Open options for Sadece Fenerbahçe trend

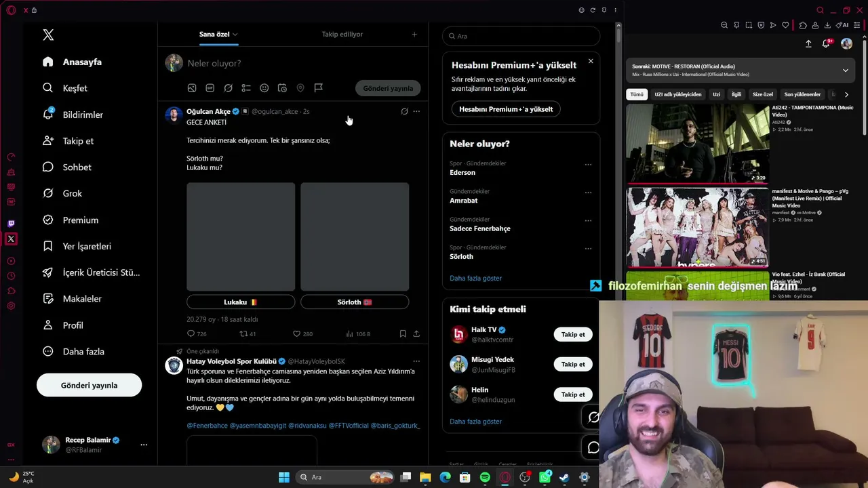pyautogui.click(x=588, y=220)
